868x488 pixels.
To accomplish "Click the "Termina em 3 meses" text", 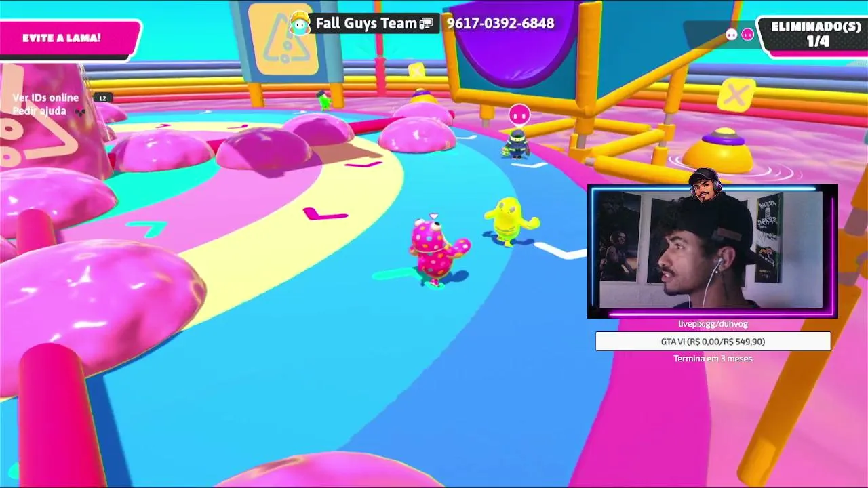I will tap(713, 359).
